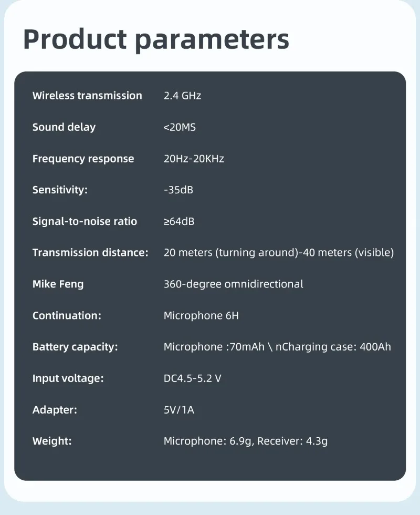Click the "Product parameters" heading
The height and width of the screenshot is (515, 420).
tap(156, 39)
